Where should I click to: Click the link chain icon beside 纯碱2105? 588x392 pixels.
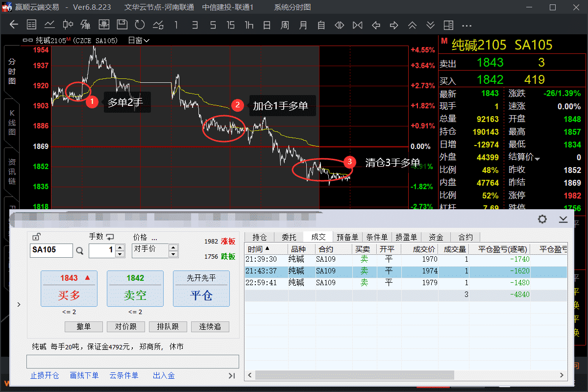(x=28, y=41)
